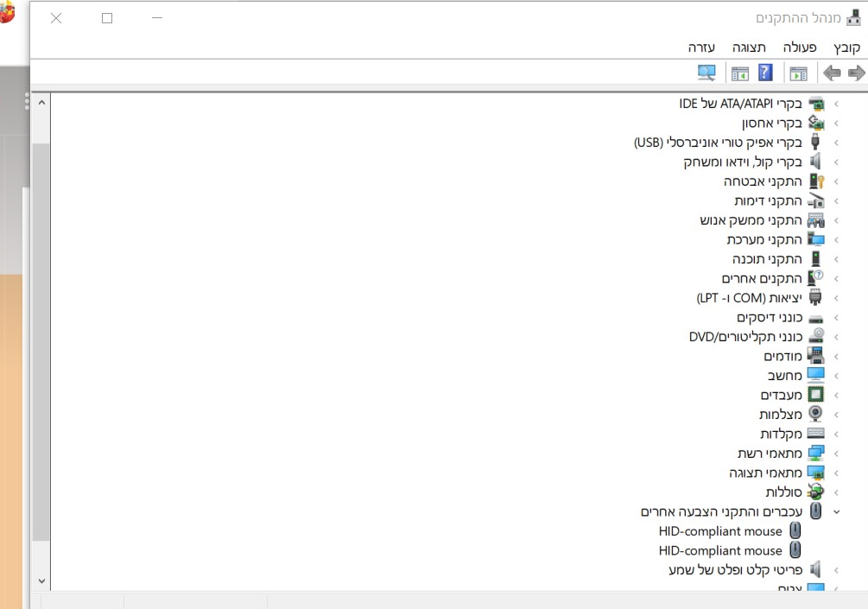Click the audio inputs and outputs speaker icon
Screen dimensions: 868x609
coord(815,569)
